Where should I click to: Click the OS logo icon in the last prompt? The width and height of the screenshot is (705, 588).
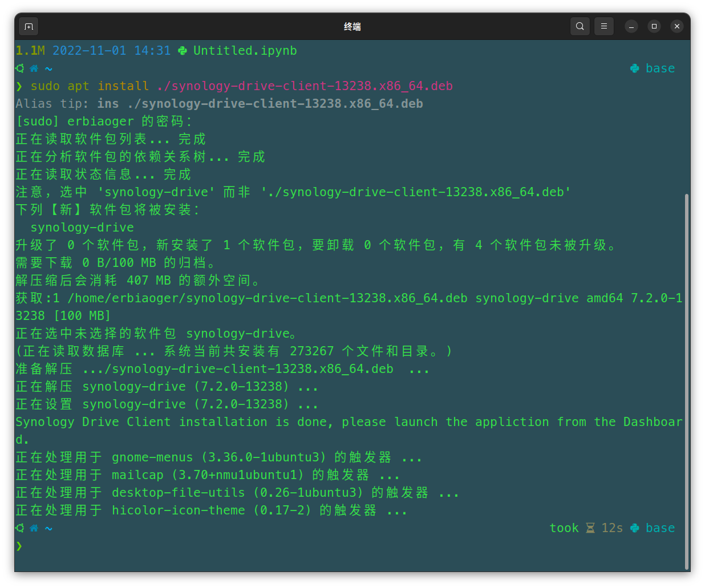pyautogui.click(x=20, y=528)
